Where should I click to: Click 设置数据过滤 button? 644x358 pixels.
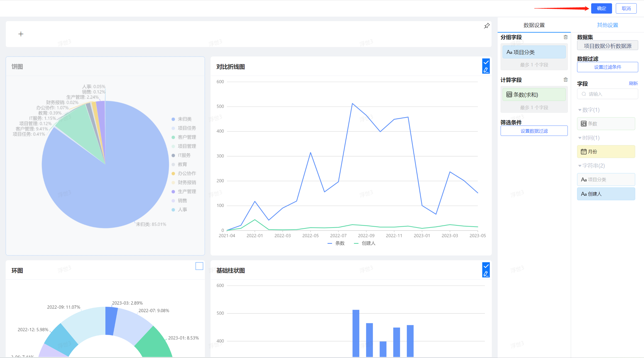534,131
